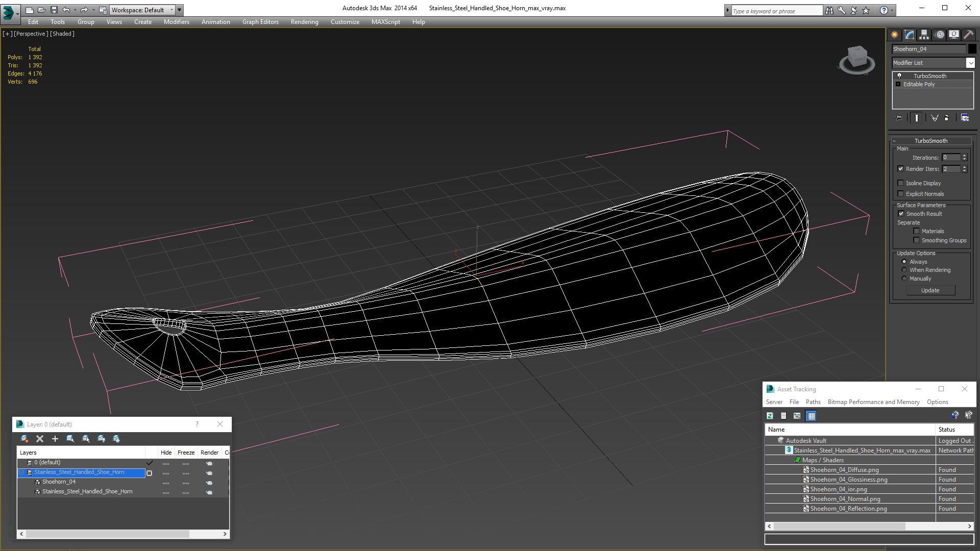Increase Iterations spinner value

[965, 156]
